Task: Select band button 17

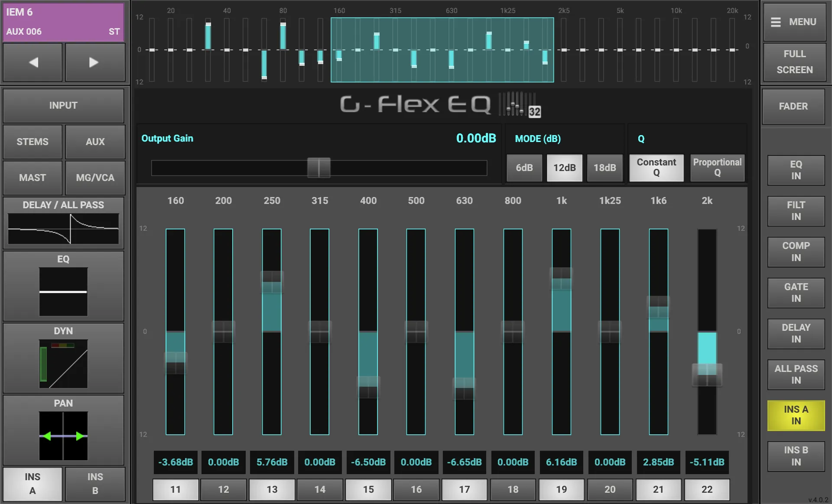Action: (464, 489)
